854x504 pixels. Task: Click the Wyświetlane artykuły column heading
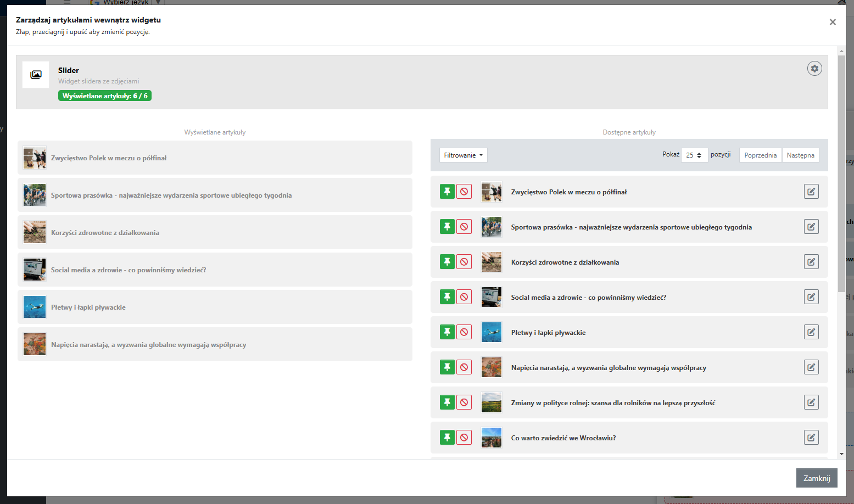click(215, 132)
